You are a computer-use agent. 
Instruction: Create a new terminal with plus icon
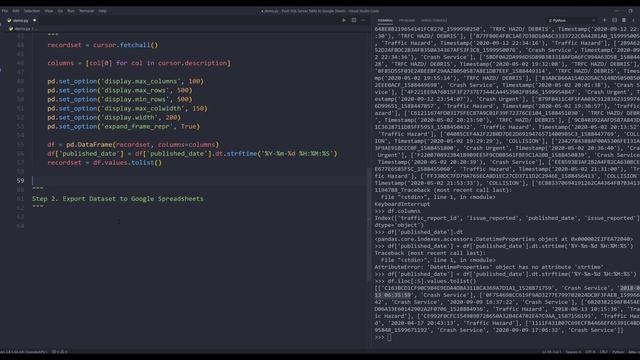[x=604, y=20]
